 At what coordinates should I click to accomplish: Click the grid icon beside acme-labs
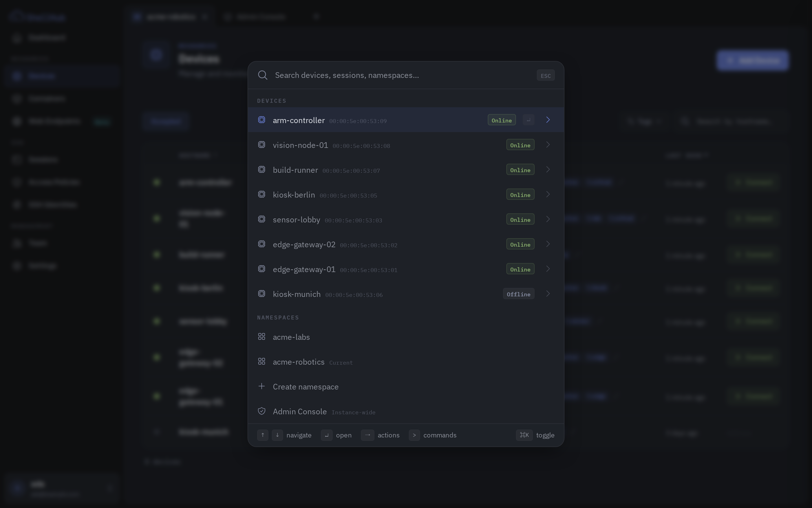262,337
